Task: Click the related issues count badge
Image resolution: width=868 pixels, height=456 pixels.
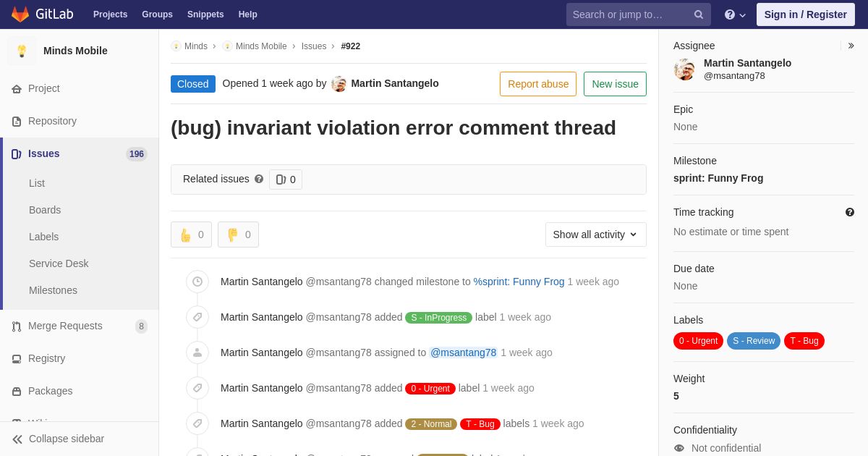Action: tap(286, 180)
